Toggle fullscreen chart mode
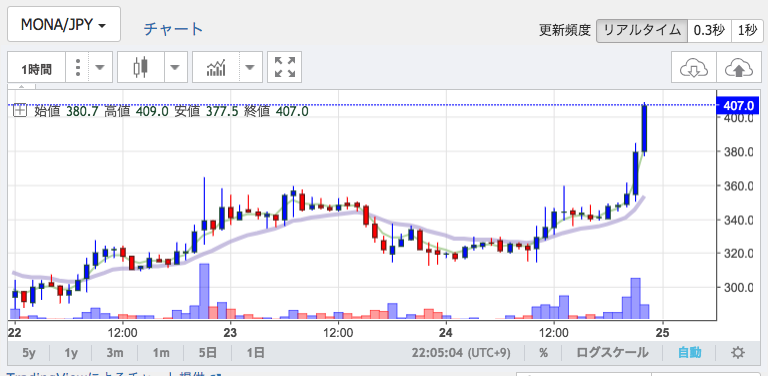Viewport: 768px width, 376px height. [x=285, y=67]
